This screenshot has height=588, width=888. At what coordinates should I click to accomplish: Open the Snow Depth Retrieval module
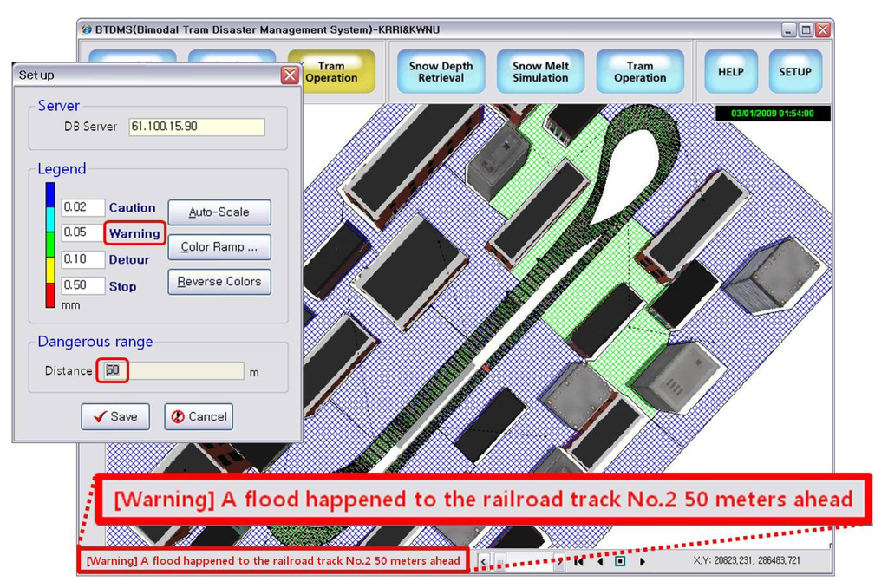(441, 72)
